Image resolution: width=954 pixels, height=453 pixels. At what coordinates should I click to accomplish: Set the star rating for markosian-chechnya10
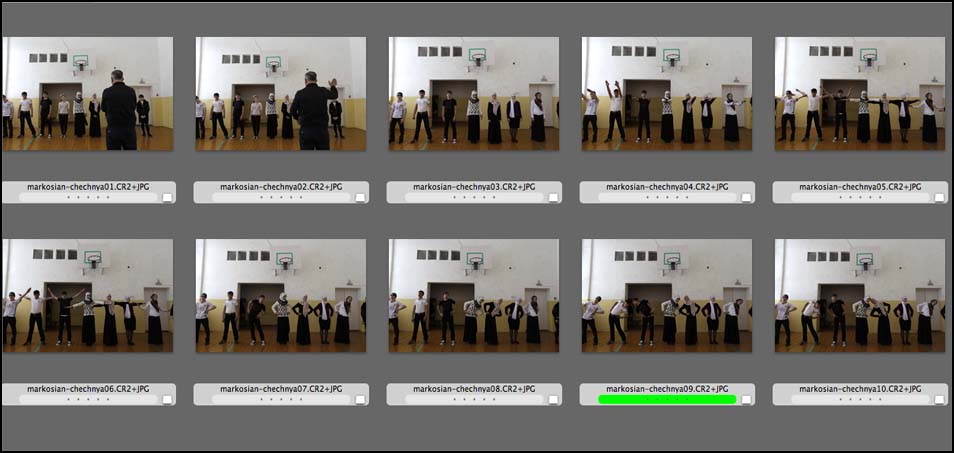pos(860,399)
